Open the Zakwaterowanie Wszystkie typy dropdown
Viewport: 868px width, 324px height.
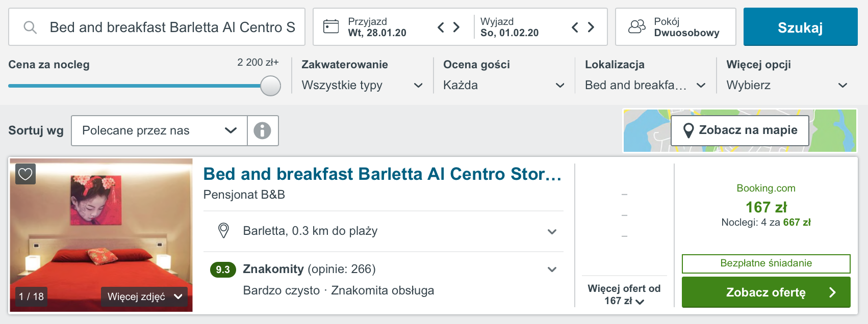362,85
